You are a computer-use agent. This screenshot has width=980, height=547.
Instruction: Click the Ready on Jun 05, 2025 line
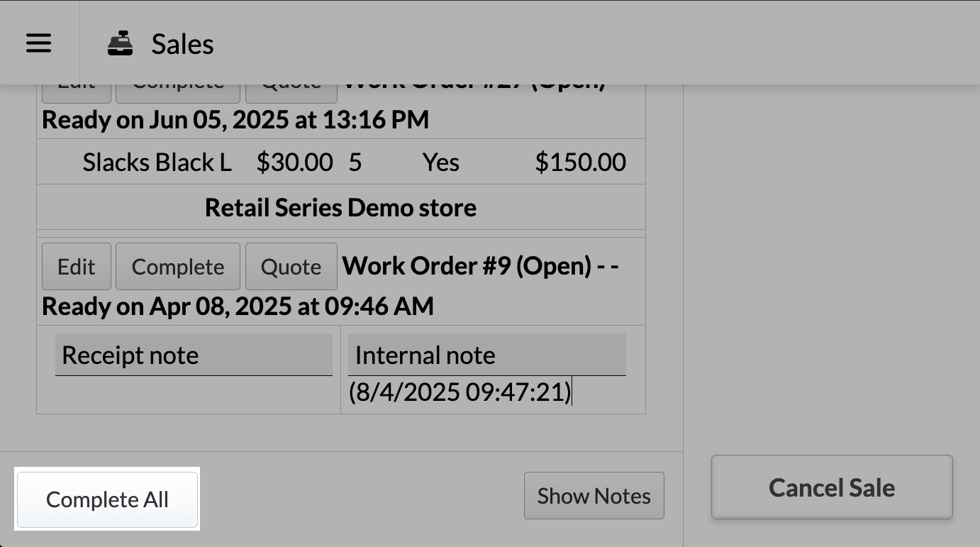click(235, 120)
